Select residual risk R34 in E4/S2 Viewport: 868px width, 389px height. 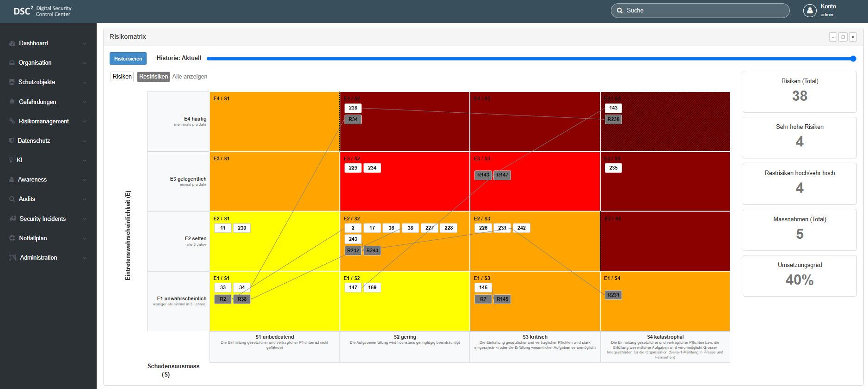(x=353, y=119)
